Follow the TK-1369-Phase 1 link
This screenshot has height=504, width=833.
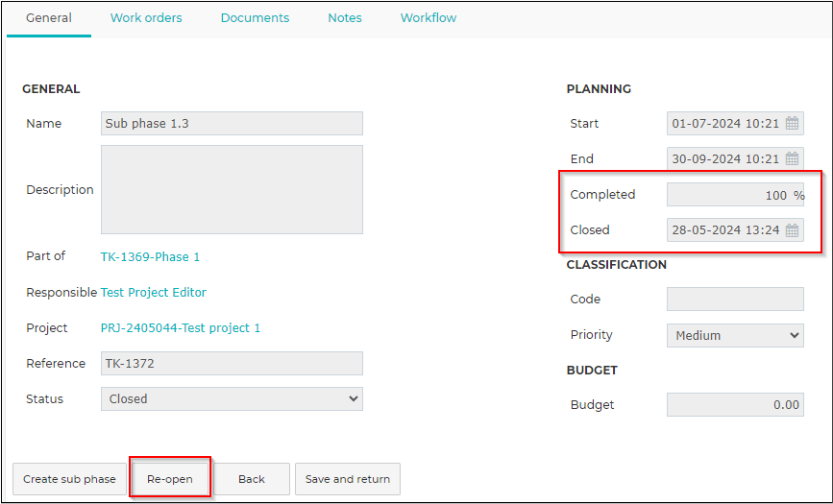click(150, 257)
